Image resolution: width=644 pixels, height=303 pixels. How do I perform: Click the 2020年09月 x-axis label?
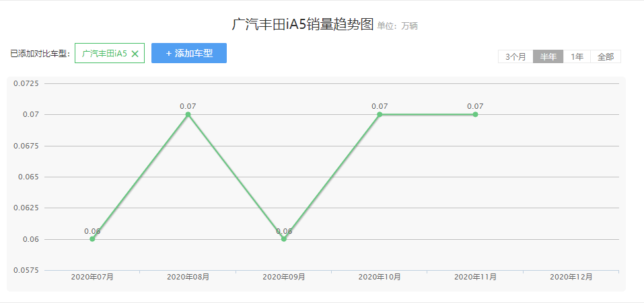coord(284,277)
